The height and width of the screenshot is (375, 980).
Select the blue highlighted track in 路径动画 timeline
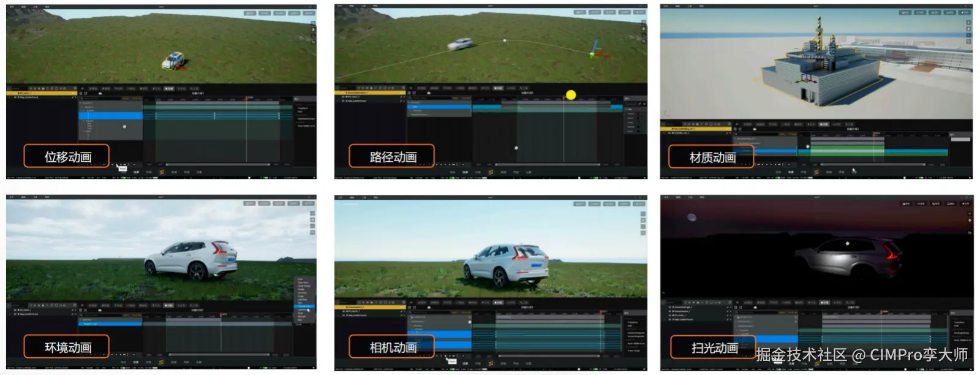click(440, 107)
